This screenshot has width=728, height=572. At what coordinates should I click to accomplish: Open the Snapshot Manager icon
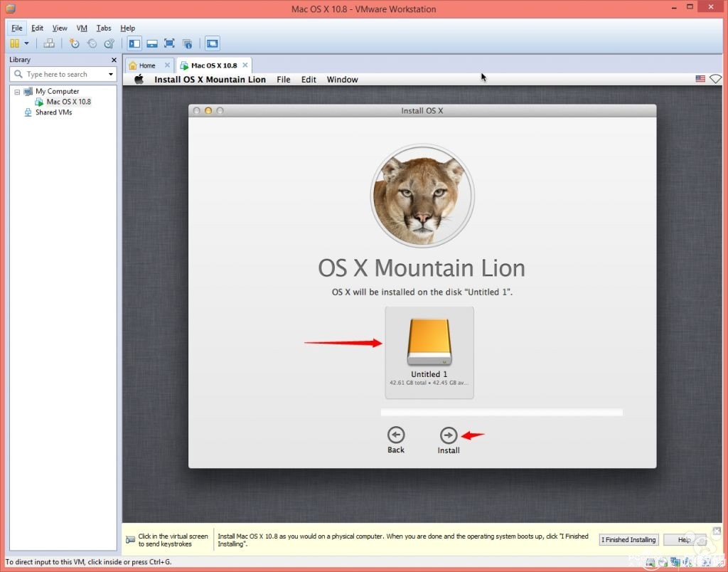pyautogui.click(x=109, y=43)
